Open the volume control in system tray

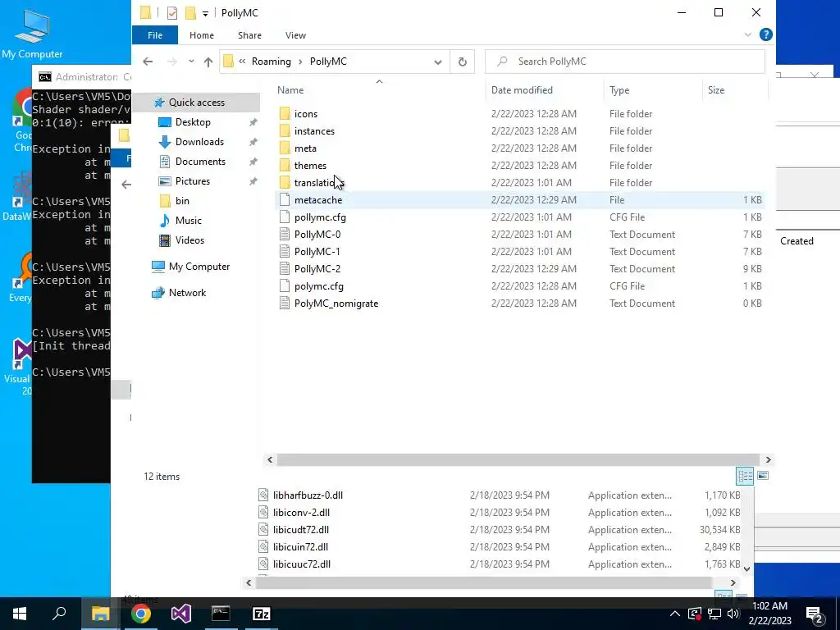point(733,614)
